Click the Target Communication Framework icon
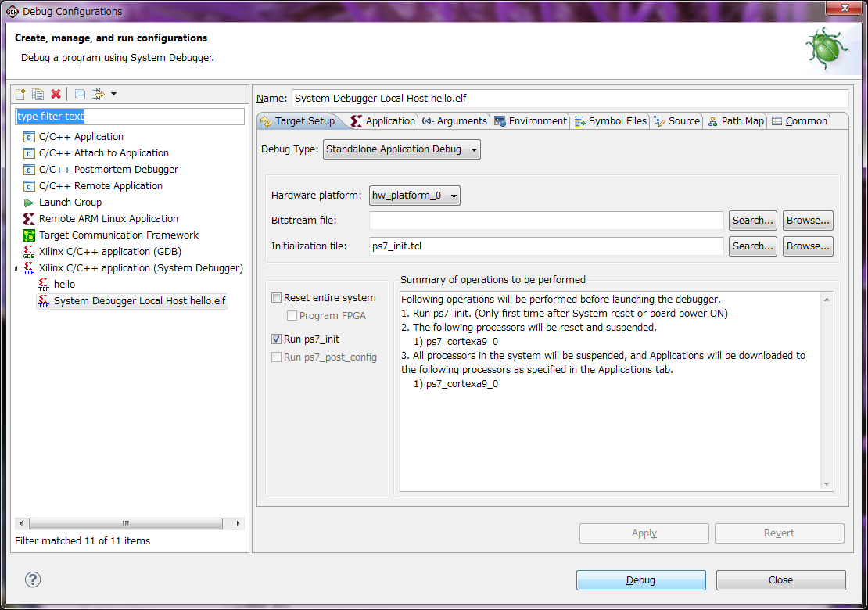Viewport: 868px width, 610px height. click(29, 235)
